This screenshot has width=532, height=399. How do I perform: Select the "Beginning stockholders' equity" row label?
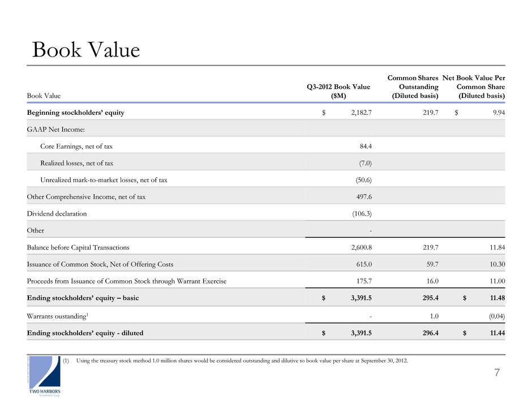pyautogui.click(x=76, y=113)
